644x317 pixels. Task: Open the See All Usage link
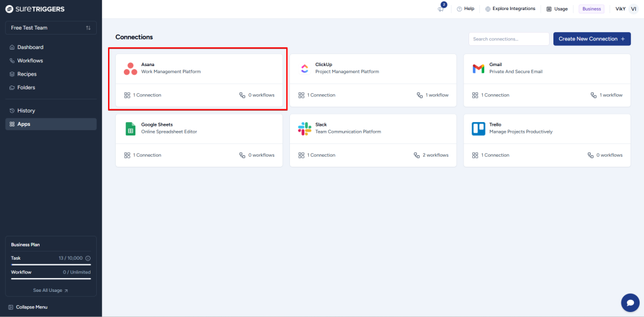(x=51, y=291)
